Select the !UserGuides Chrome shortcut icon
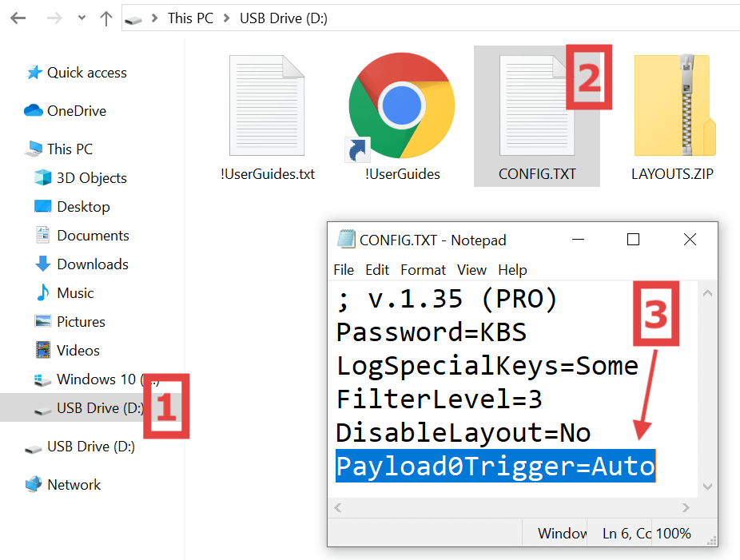The height and width of the screenshot is (560, 740). 401,106
